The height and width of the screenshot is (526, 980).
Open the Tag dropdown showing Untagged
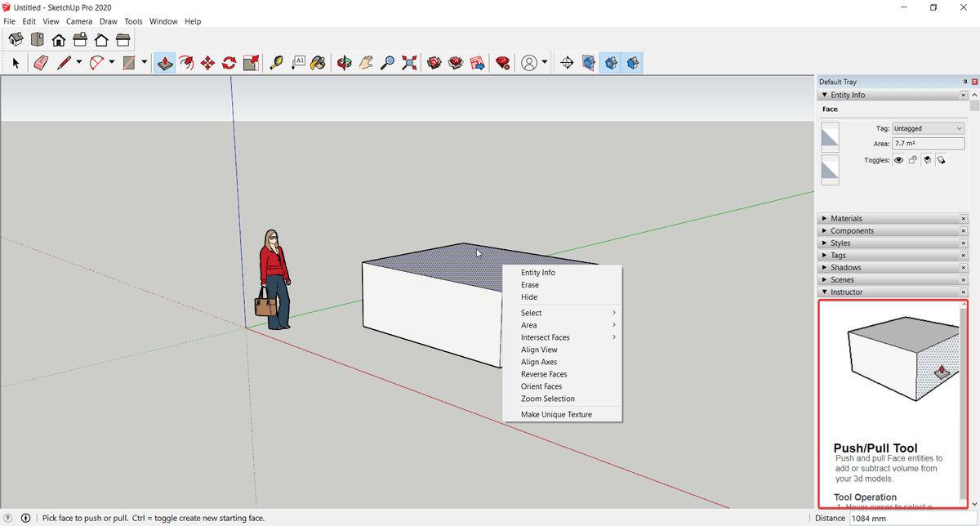928,128
